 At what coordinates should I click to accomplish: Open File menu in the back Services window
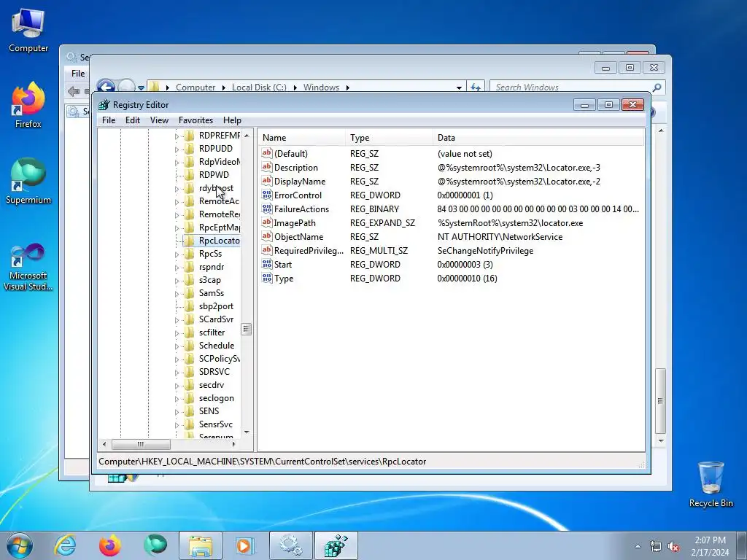(78, 74)
